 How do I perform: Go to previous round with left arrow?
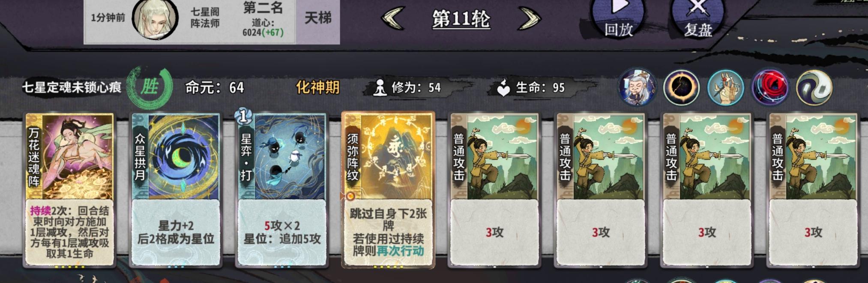(393, 18)
